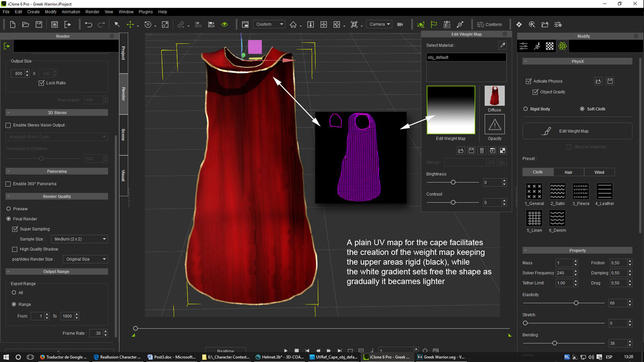Open the Render menu

93,12
